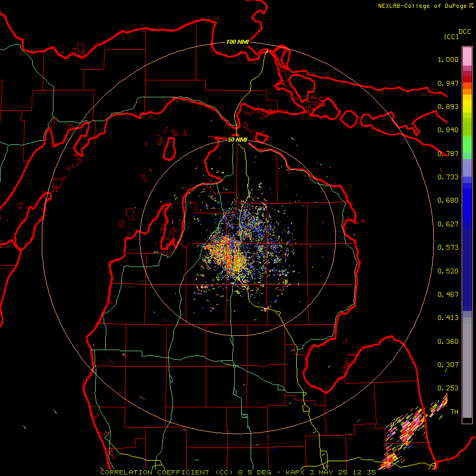476x476 pixels.
Task: Pick the gray segment of the color bar
Action: point(467,368)
